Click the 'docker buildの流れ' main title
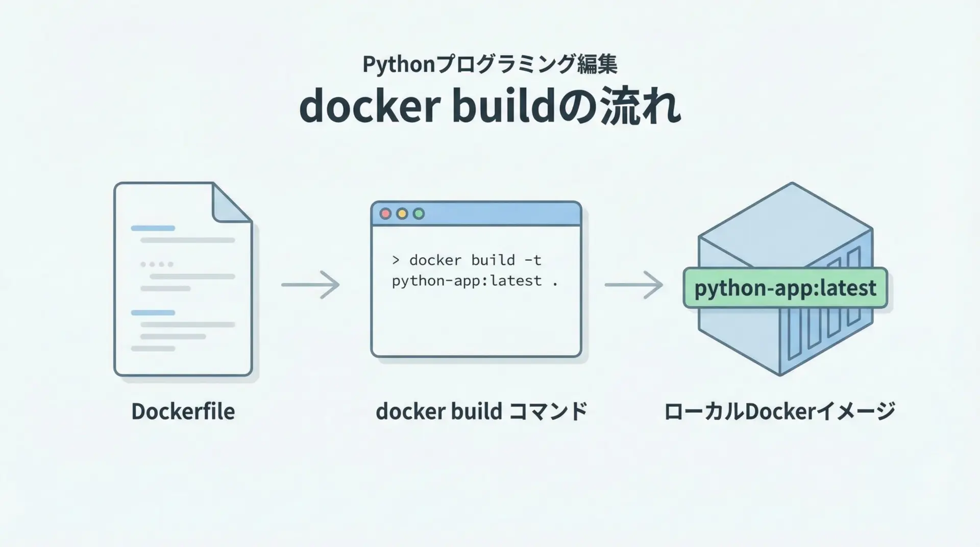980x547 pixels. tap(489, 107)
